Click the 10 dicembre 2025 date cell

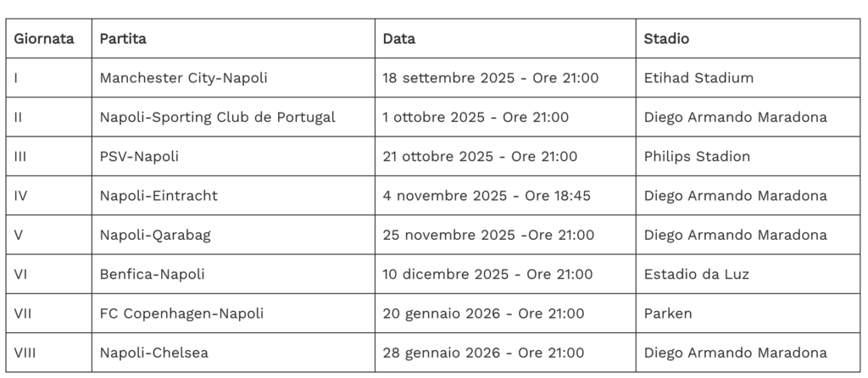pyautogui.click(x=488, y=274)
